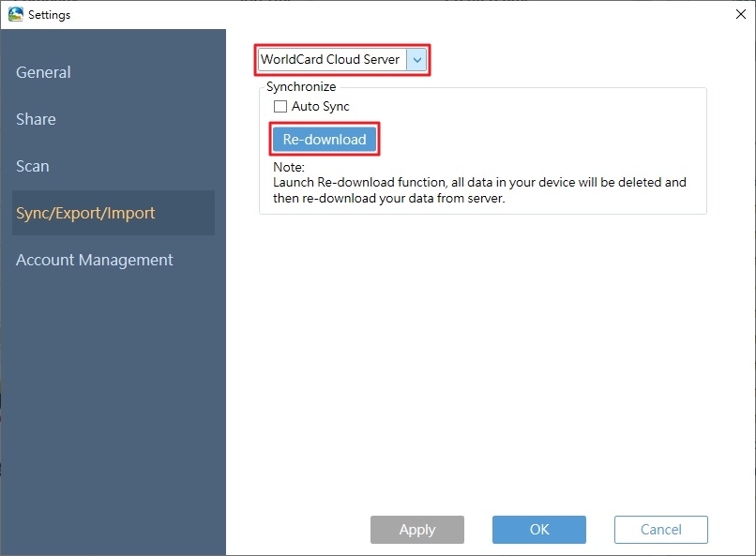Open the Scan settings section
Screen dimensions: 756x556
32,166
